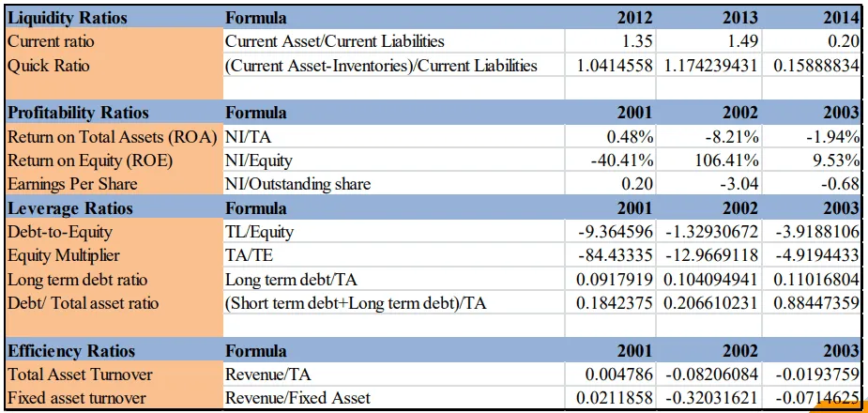Screen dimensions: 868x413
Task: Click the Debt/ Total asset ratio label
Action: point(83,303)
